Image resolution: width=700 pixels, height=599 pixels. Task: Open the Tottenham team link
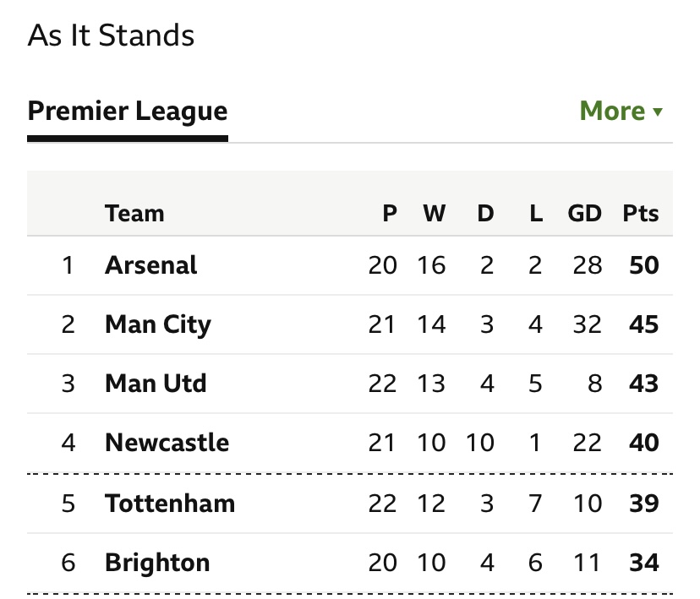click(170, 504)
